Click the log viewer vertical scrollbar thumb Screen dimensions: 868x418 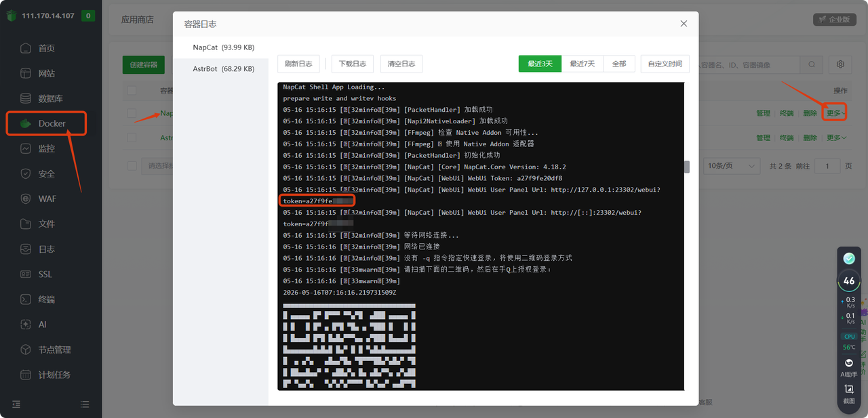point(687,167)
